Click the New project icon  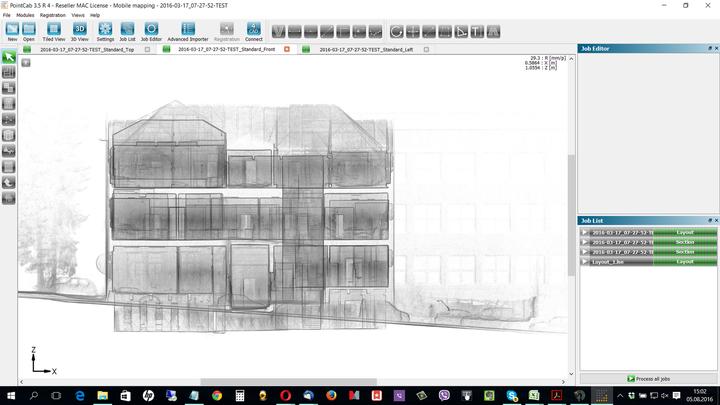[x=12, y=30]
